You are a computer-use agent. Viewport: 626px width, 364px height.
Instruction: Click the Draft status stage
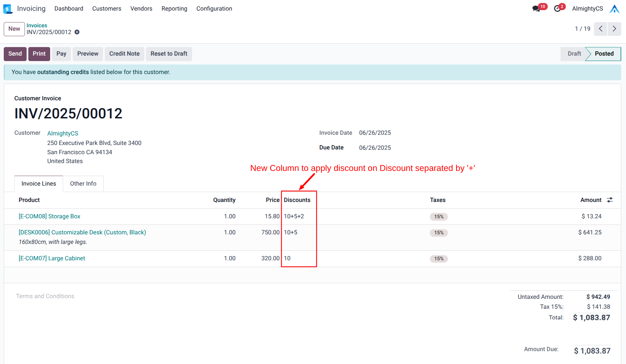click(x=574, y=54)
